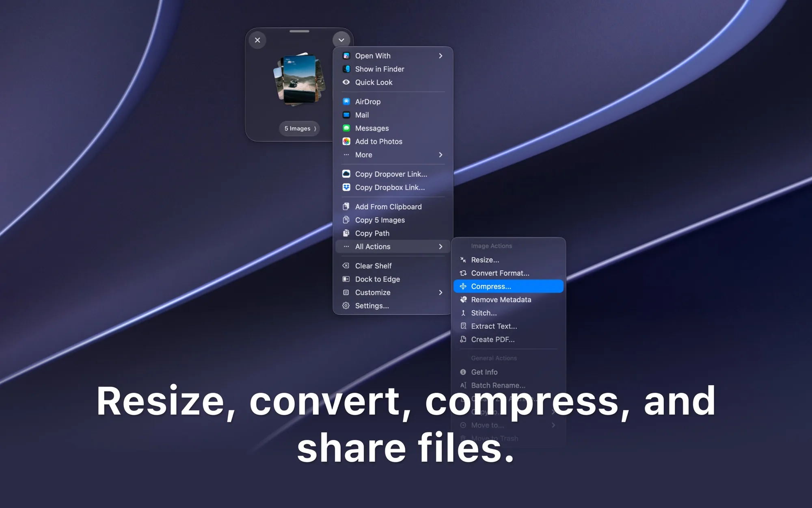Click the Quick Look eye icon

click(x=346, y=82)
